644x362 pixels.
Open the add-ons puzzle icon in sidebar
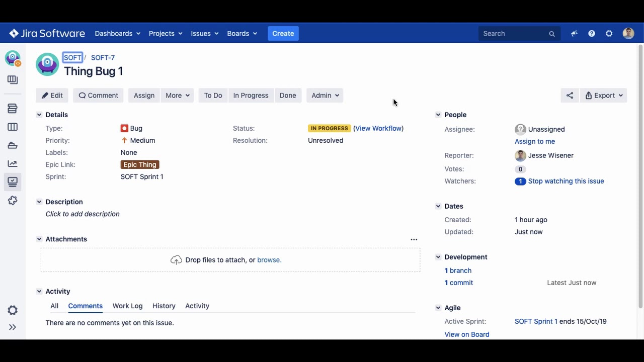(x=13, y=201)
